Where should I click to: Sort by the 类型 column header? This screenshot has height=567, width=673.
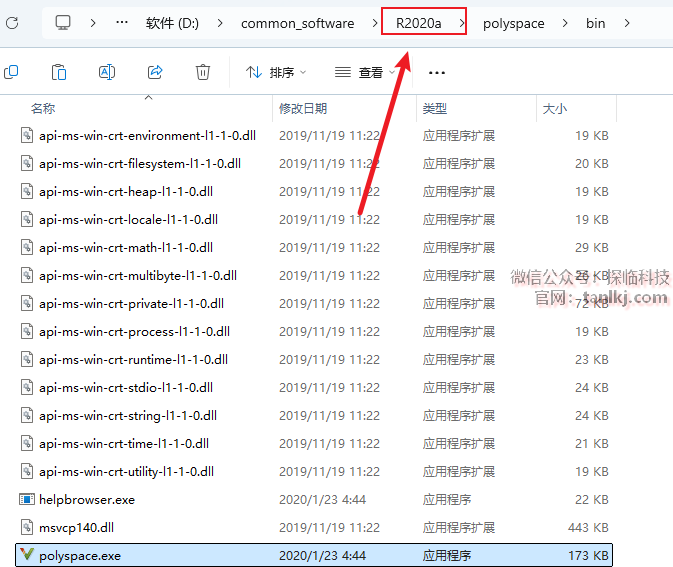[435, 109]
